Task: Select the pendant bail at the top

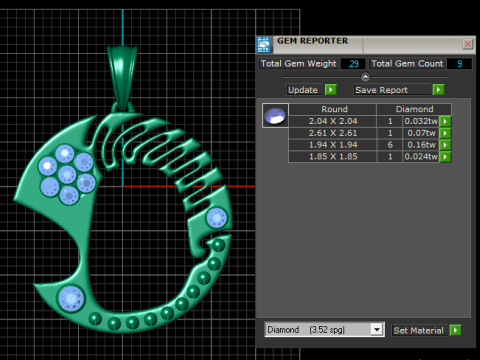Action: click(122, 77)
